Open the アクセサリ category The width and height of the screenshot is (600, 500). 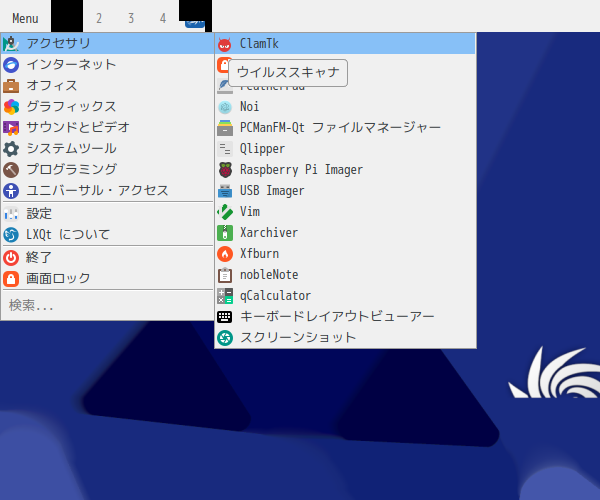point(107,44)
